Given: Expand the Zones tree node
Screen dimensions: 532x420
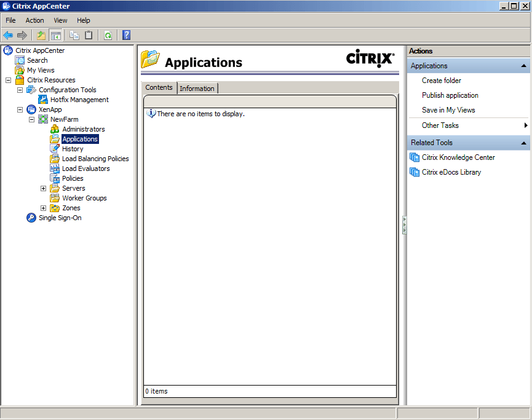Looking at the screenshot, I should point(43,207).
